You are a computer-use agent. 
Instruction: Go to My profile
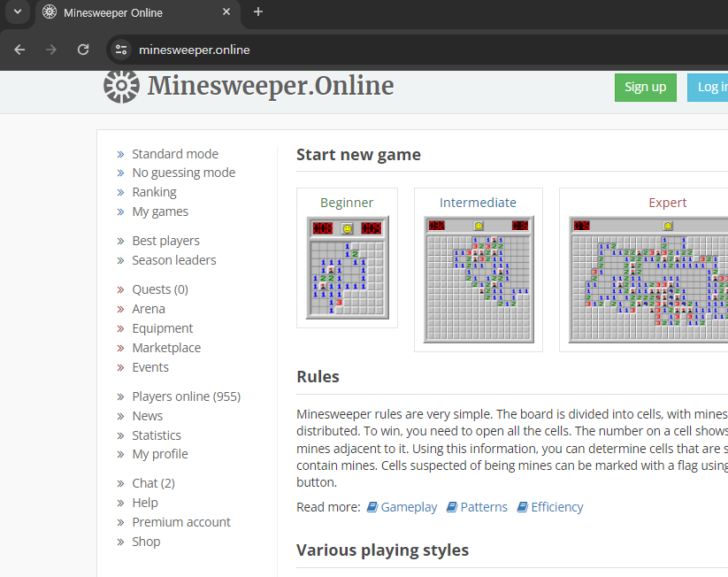[x=160, y=454]
